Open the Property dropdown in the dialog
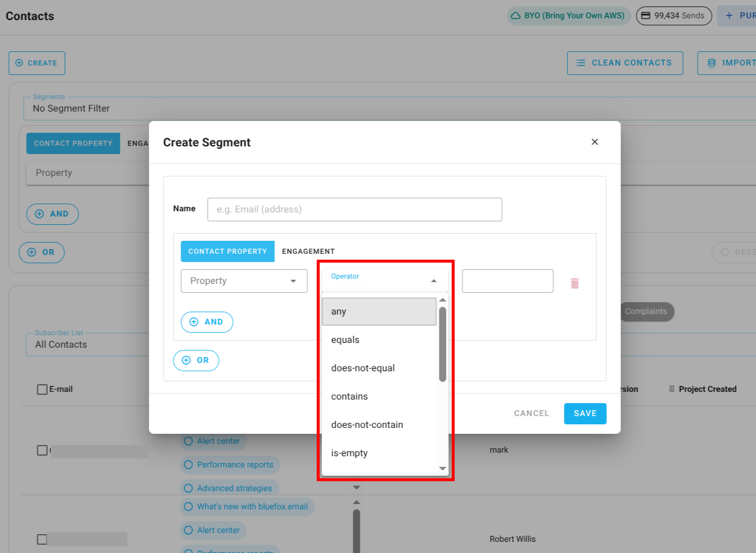756x553 pixels. pyautogui.click(x=244, y=281)
